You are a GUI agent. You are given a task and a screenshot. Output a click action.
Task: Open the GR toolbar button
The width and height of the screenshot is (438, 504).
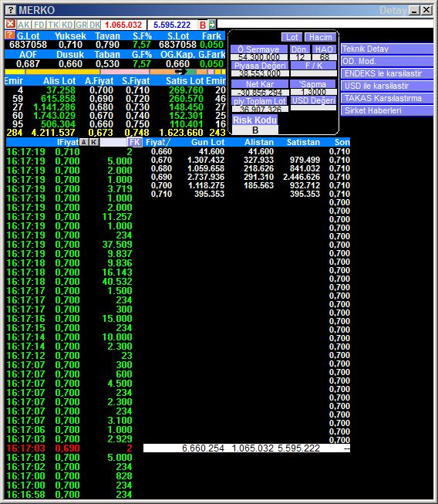[82, 25]
